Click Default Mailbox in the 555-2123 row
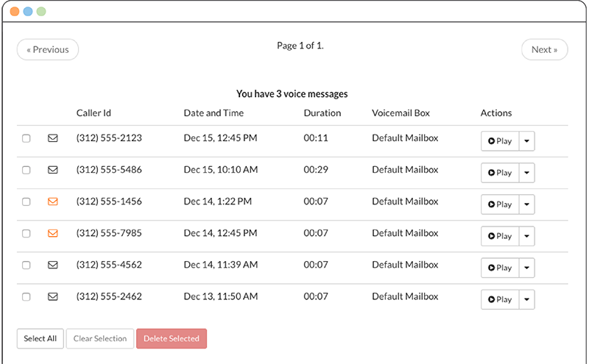Screen dimensions: 589x364 pos(405,138)
